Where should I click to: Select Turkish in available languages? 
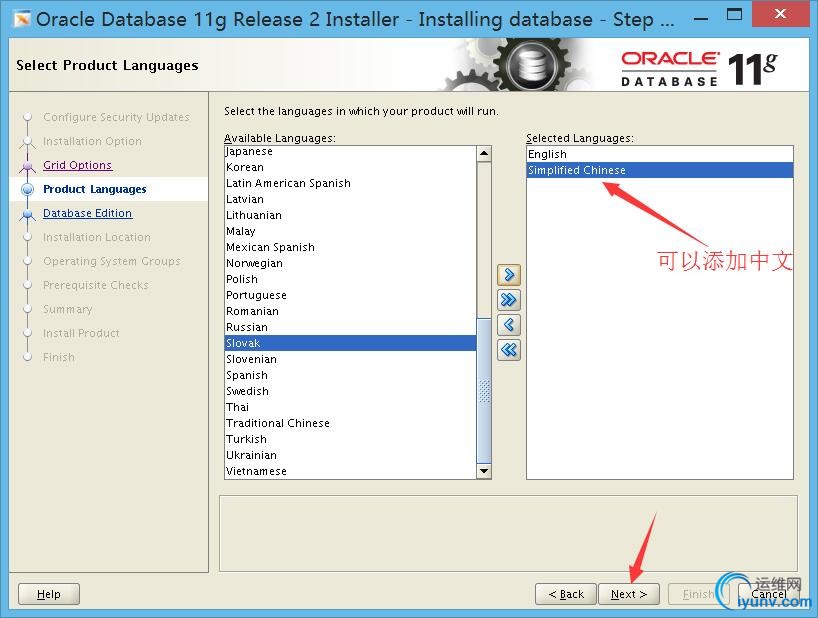tap(350, 439)
